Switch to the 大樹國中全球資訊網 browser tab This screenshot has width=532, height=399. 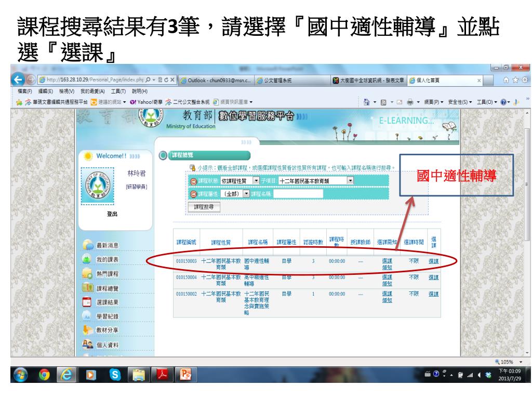tap(368, 81)
